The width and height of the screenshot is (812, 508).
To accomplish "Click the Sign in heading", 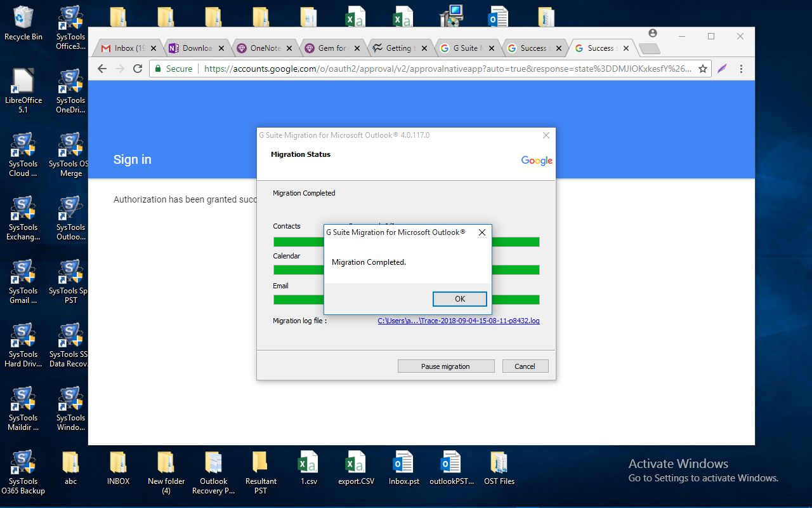I will click(133, 159).
